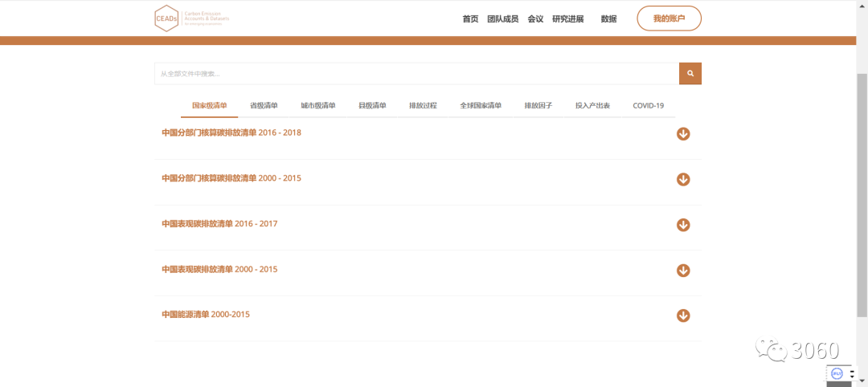Open the 数据 navigation item
This screenshot has width=868, height=387.
[609, 18]
